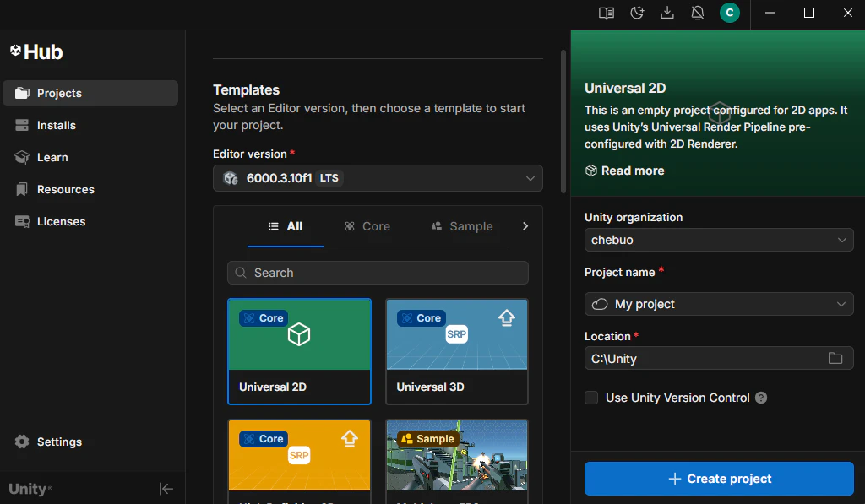
Task: Click the Templates heading
Action: 246,89
